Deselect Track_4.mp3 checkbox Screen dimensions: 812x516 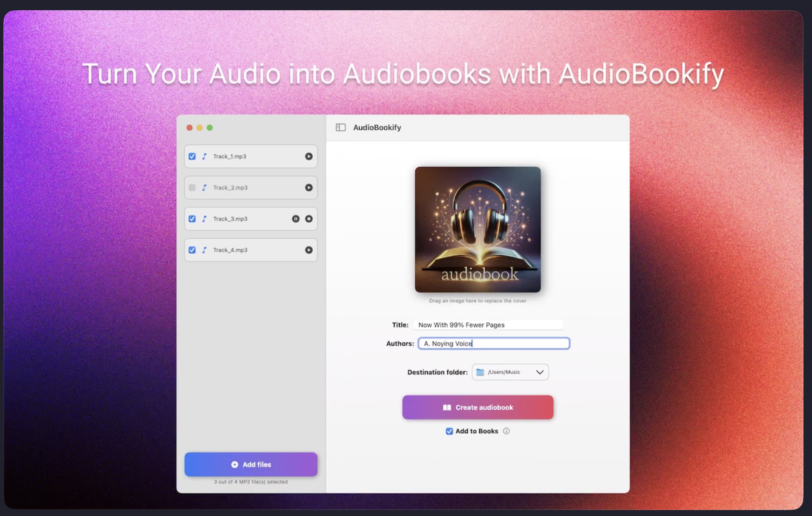coord(192,250)
